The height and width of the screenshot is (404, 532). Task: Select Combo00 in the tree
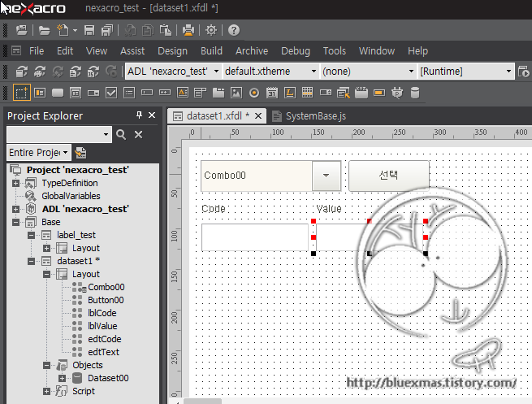click(106, 287)
